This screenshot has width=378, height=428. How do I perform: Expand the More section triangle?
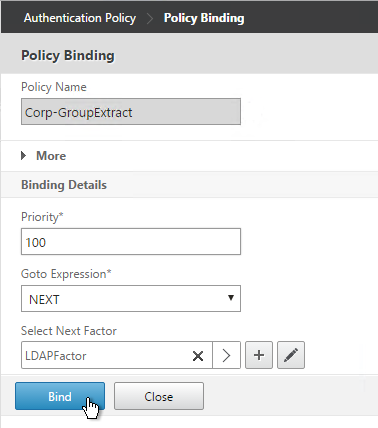23,155
